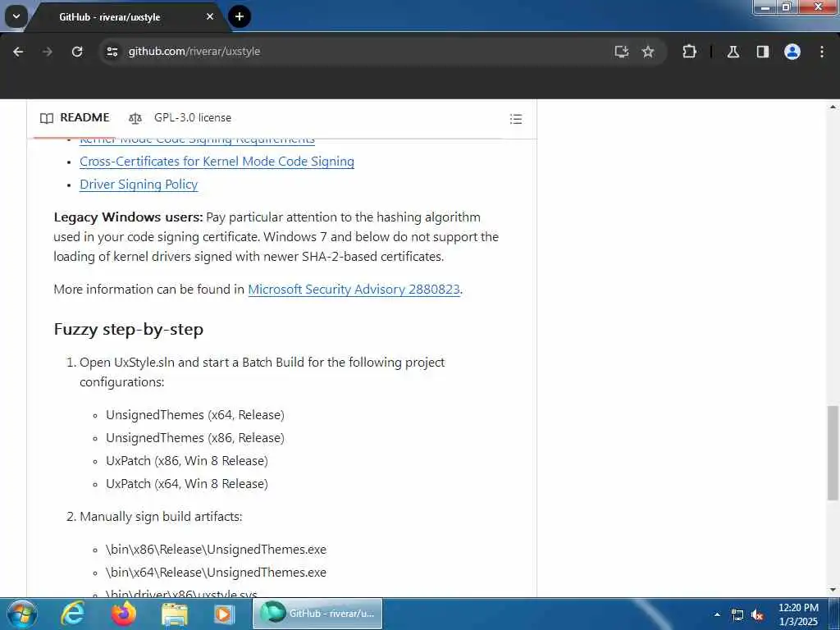Go back to previous page
Viewport: 840px width, 630px height.
[x=18, y=52]
